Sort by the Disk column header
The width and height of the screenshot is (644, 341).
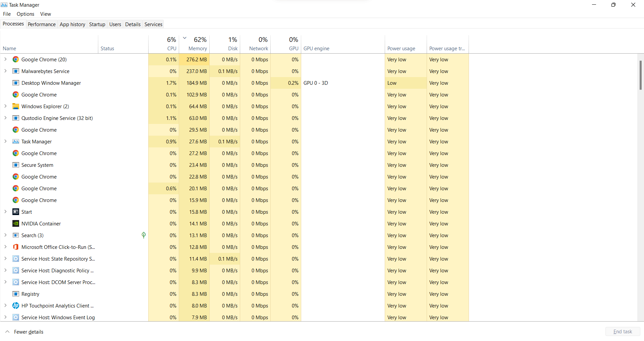225,44
